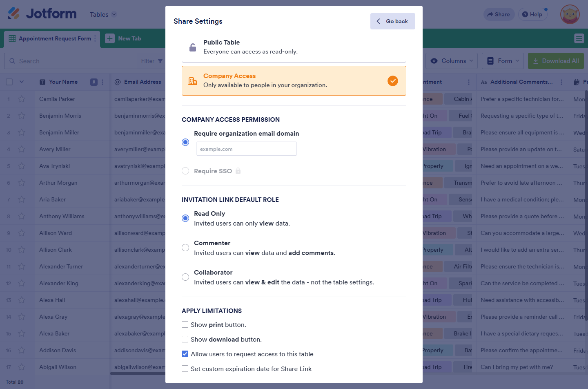The height and width of the screenshot is (389, 588).
Task: Select the Commenter role radio button
Action: point(185,248)
